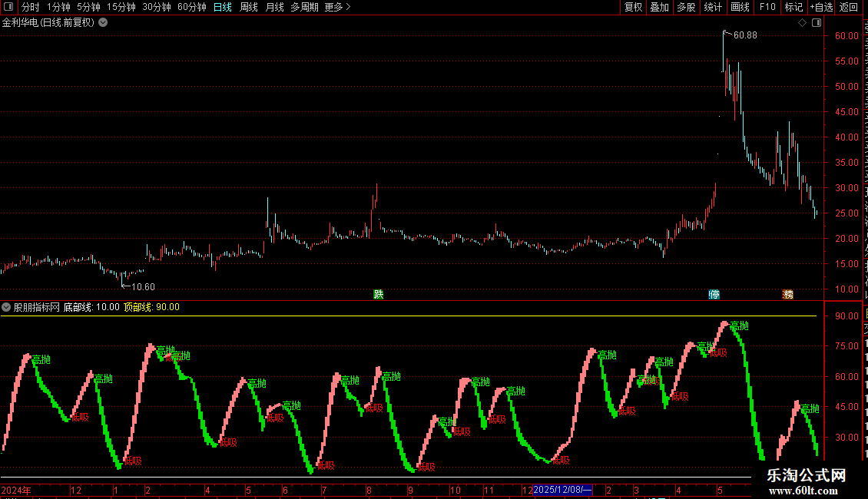Click the 55.00 price axis label

coord(846,61)
